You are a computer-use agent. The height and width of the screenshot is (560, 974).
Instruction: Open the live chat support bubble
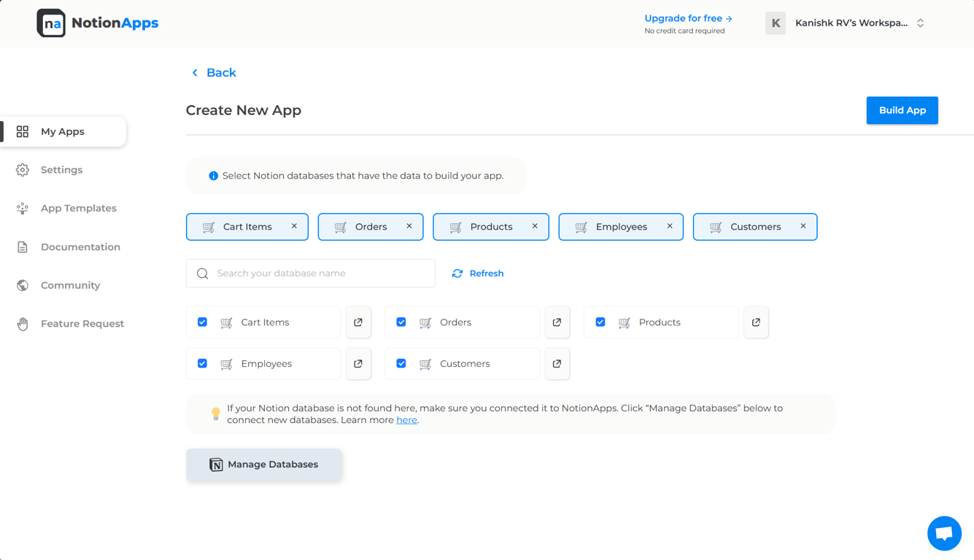(944, 533)
